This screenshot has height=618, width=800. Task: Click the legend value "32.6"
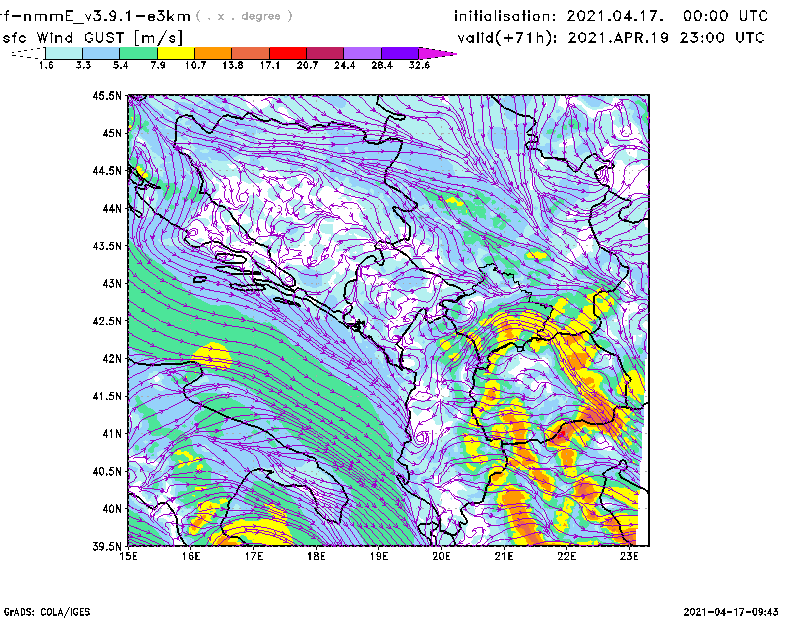(419, 65)
